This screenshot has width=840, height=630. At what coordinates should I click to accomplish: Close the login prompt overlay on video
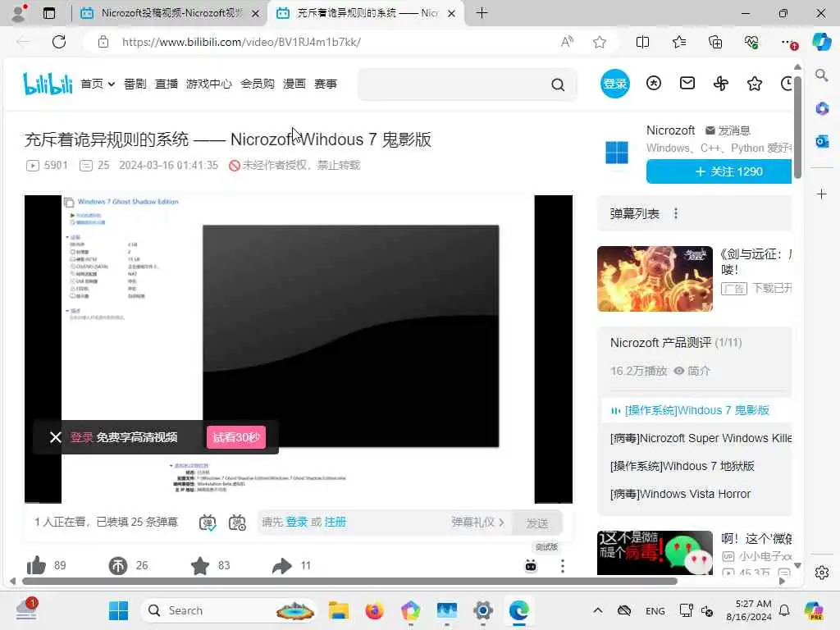tap(56, 437)
